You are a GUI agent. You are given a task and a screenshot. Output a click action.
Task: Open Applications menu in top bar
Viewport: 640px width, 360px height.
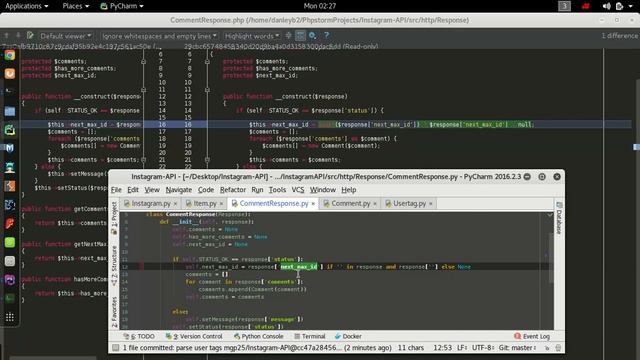(x=27, y=6)
